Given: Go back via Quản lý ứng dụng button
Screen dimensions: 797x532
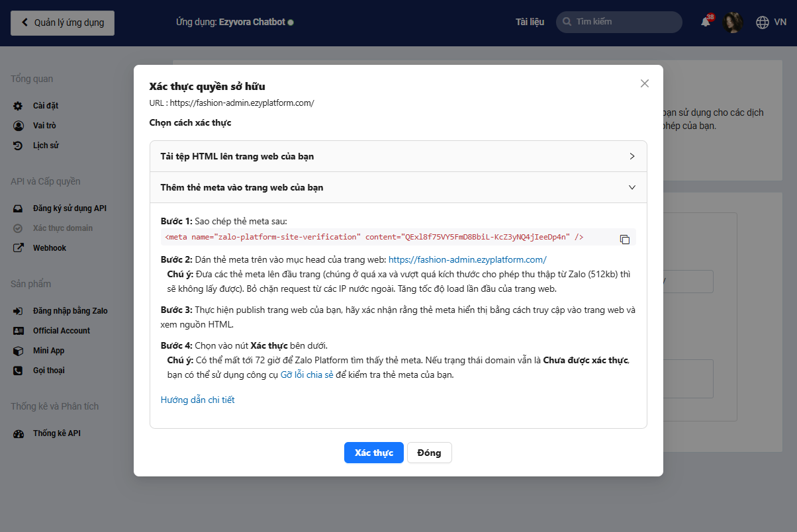Looking at the screenshot, I should (62, 22).
